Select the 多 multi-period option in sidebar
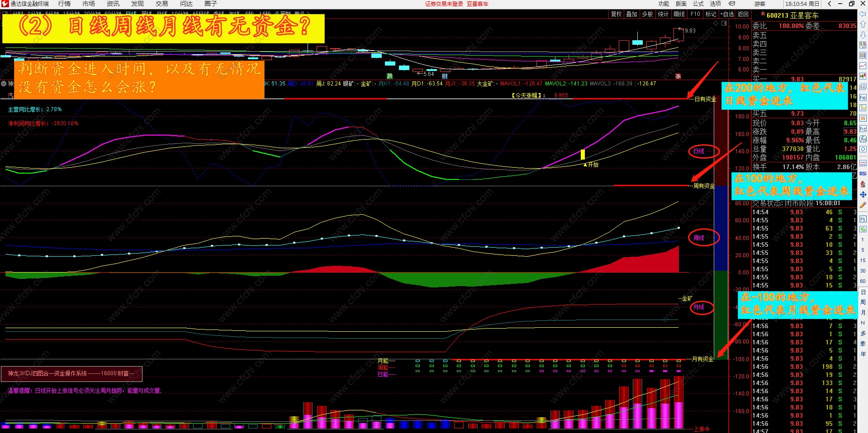Image resolution: width=868 pixels, height=433 pixels. pyautogui.click(x=863, y=333)
